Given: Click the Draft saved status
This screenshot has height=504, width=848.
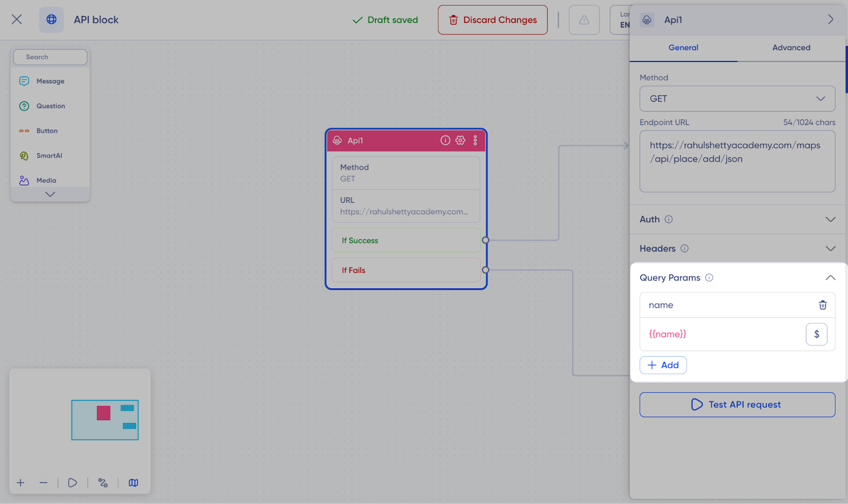Looking at the screenshot, I should coord(385,20).
